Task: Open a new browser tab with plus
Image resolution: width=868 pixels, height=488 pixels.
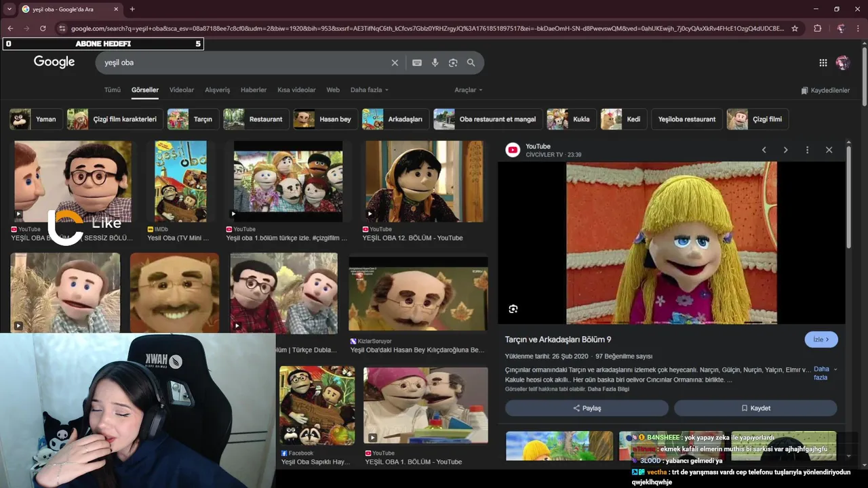Action: pos(132,9)
